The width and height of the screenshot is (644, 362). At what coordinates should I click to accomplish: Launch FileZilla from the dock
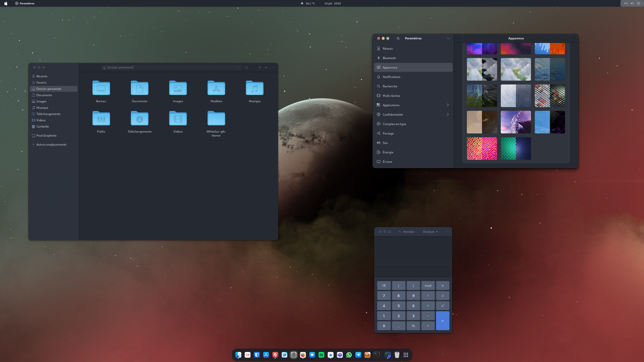pyautogui.click(x=275, y=355)
